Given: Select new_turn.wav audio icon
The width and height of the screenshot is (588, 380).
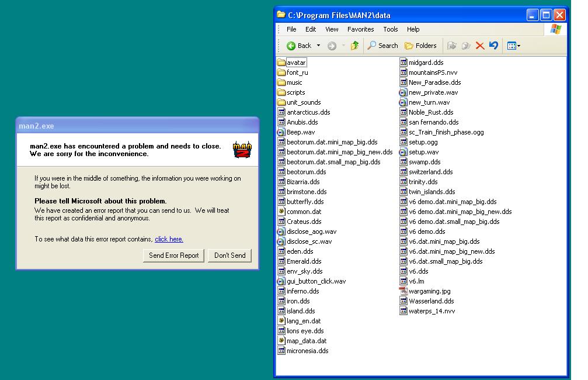Looking at the screenshot, I should pos(403,102).
